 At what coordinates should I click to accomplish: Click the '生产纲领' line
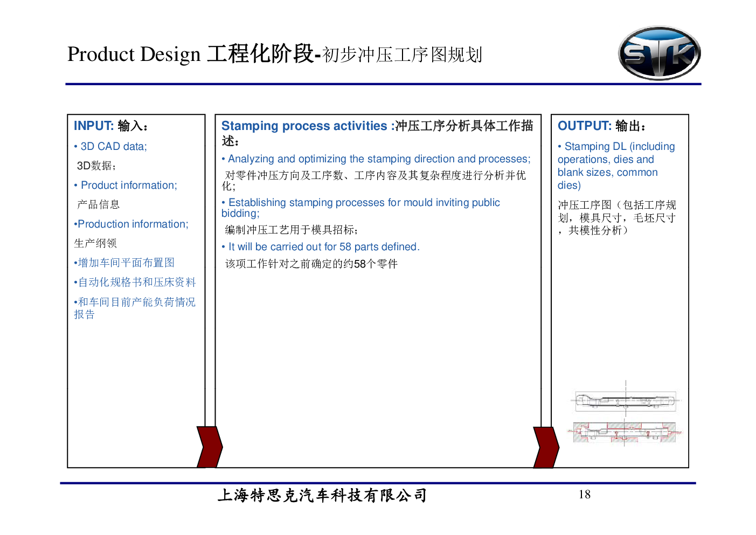click(x=95, y=243)
